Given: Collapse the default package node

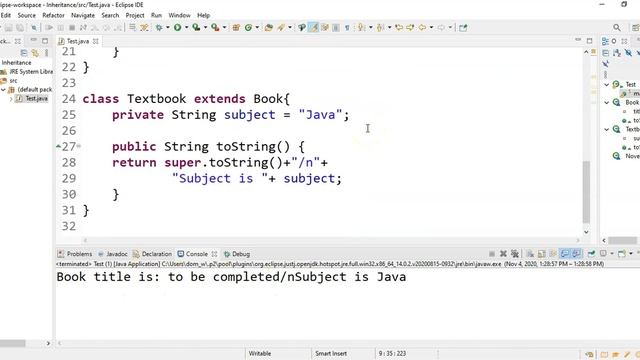Looking at the screenshot, I should (x=3, y=89).
